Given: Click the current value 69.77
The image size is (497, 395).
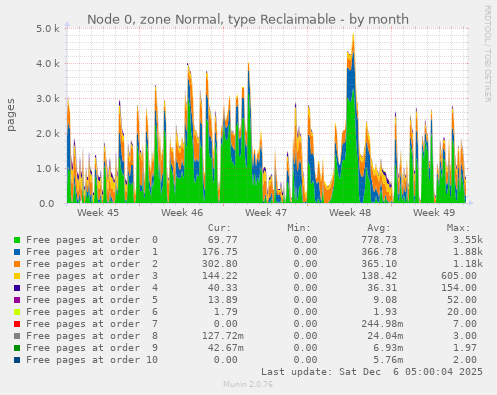Looking at the screenshot, I should coord(222,240).
